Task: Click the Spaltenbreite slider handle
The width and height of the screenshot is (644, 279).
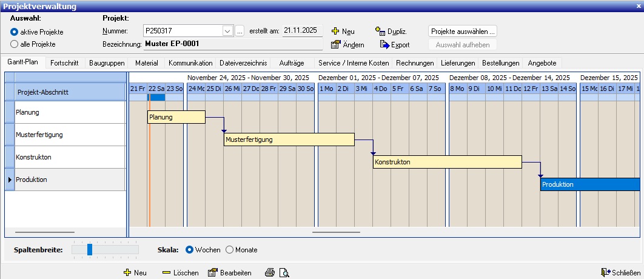Action: coord(90,249)
